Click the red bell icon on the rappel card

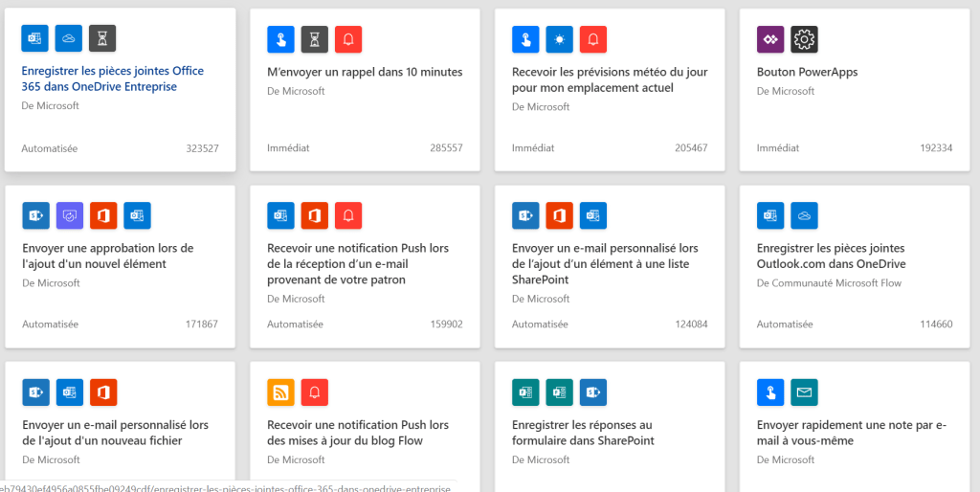click(349, 39)
